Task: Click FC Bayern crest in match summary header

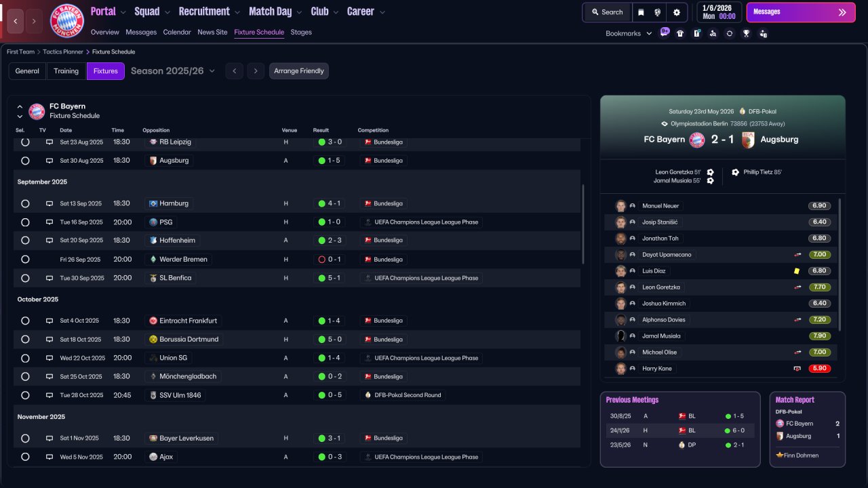Action: tap(697, 140)
